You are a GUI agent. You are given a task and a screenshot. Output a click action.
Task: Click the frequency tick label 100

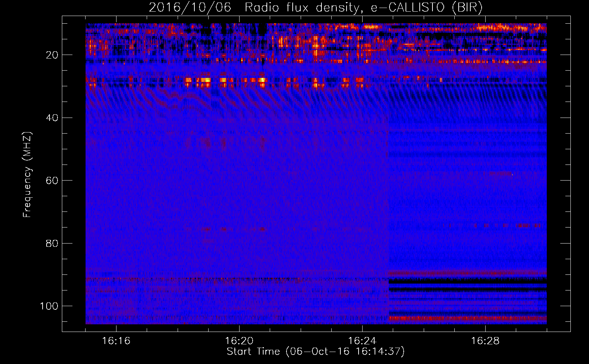pyautogui.click(x=49, y=306)
